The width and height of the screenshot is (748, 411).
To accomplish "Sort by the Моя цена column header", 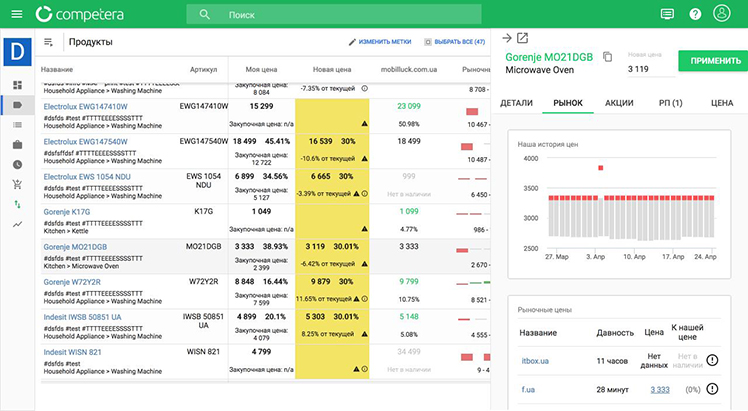I will point(261,70).
